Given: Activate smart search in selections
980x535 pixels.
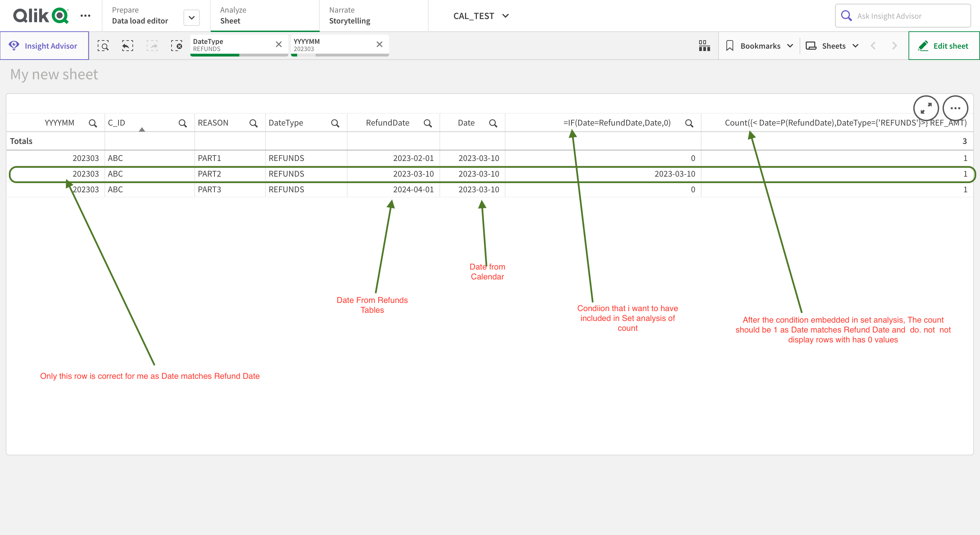Looking at the screenshot, I should (103, 46).
